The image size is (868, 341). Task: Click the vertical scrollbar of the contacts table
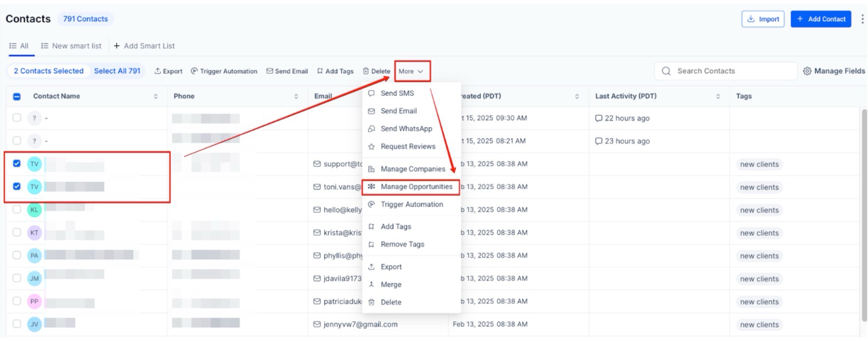(864, 212)
